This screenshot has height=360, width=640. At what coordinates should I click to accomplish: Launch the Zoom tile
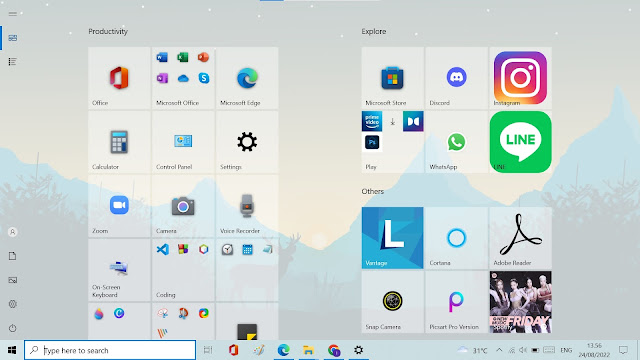[119, 206]
